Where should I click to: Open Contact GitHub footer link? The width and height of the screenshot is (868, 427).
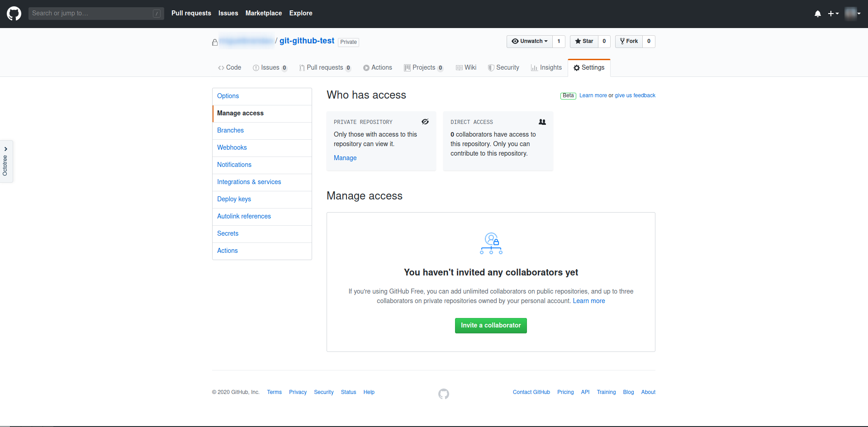point(531,392)
